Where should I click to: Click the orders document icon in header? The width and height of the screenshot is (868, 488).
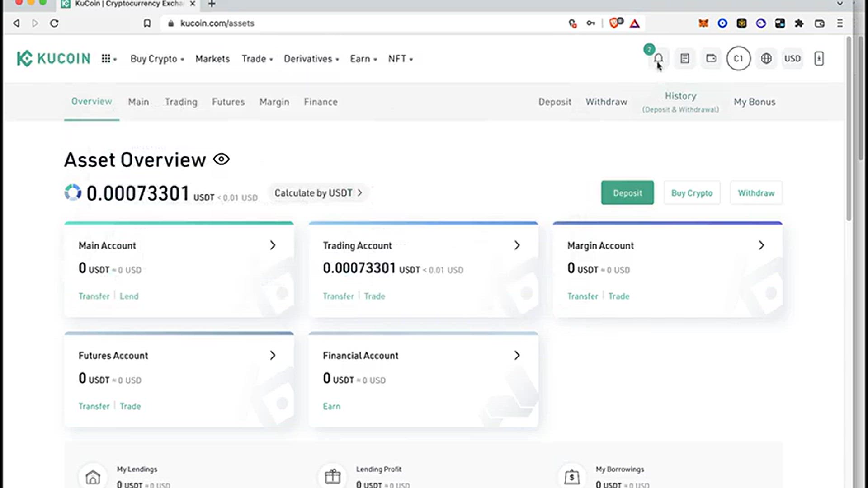[685, 59]
